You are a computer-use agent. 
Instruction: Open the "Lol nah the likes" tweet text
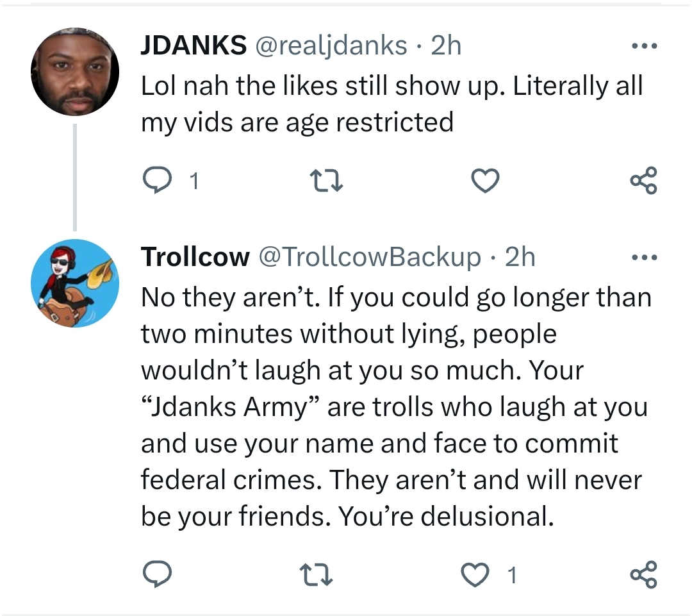(x=391, y=103)
